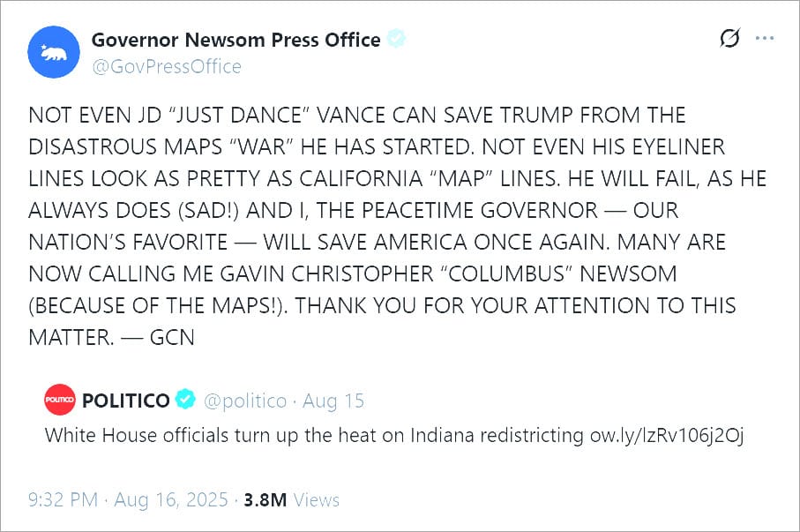Click the Aug 15 date on quoted post
The width and height of the screenshot is (800, 532).
(333, 401)
